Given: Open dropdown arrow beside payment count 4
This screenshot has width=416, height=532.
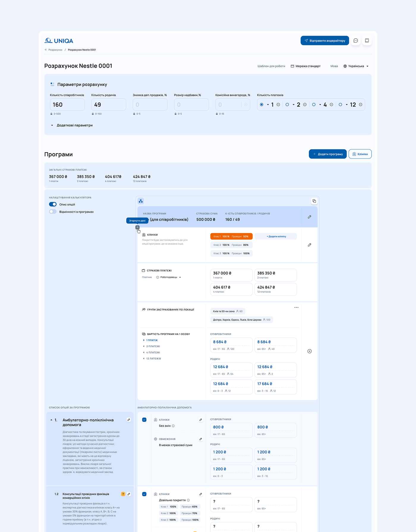Looking at the screenshot, I should pos(320,105).
